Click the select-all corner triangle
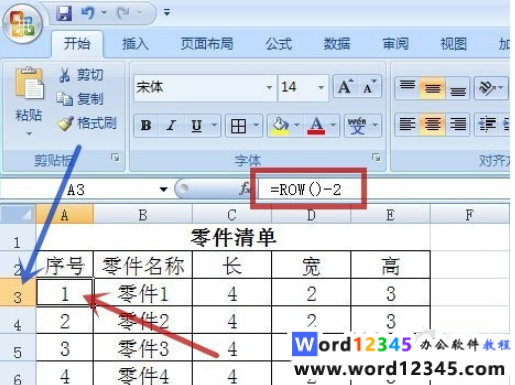Image resolution: width=515 pixels, height=385 pixels. 18,214
